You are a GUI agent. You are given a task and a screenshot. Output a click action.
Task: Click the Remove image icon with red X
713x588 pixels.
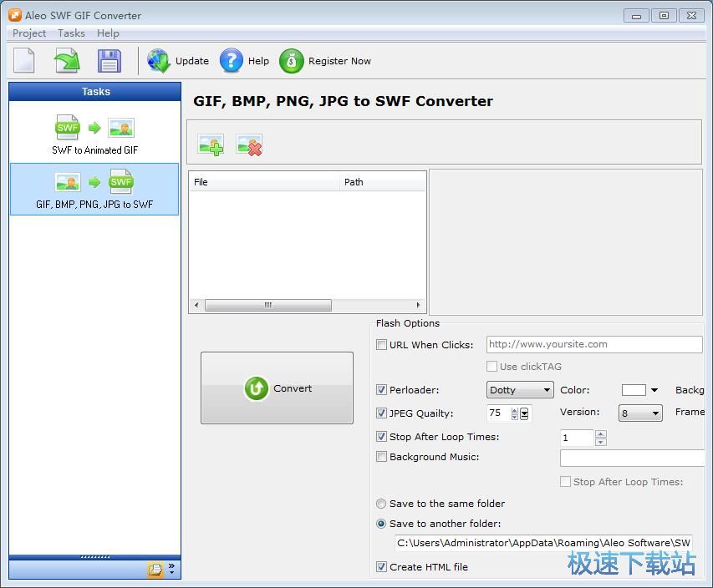pyautogui.click(x=249, y=145)
